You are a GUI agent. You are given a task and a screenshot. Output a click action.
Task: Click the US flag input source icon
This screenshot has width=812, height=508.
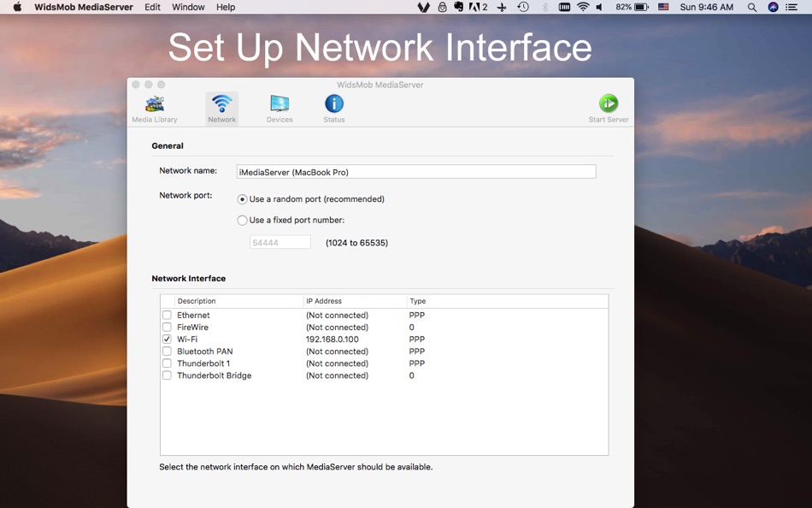coord(663,7)
